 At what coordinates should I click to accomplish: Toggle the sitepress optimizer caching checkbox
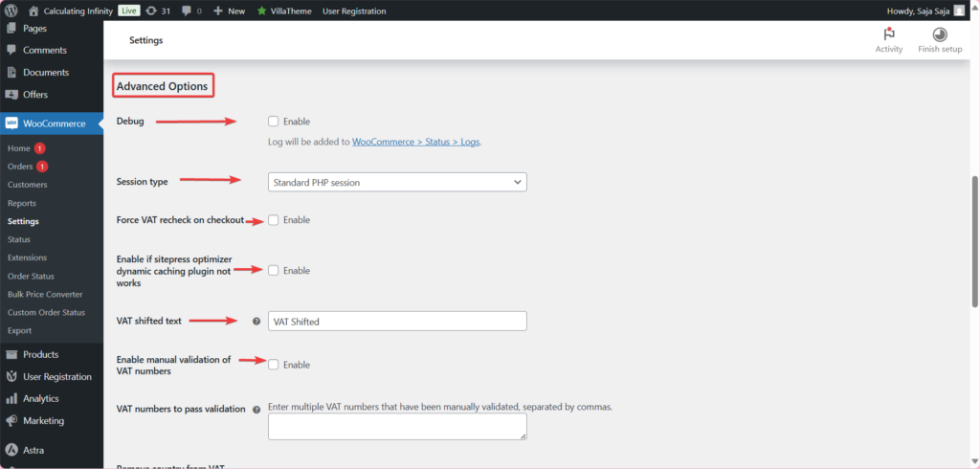(273, 271)
